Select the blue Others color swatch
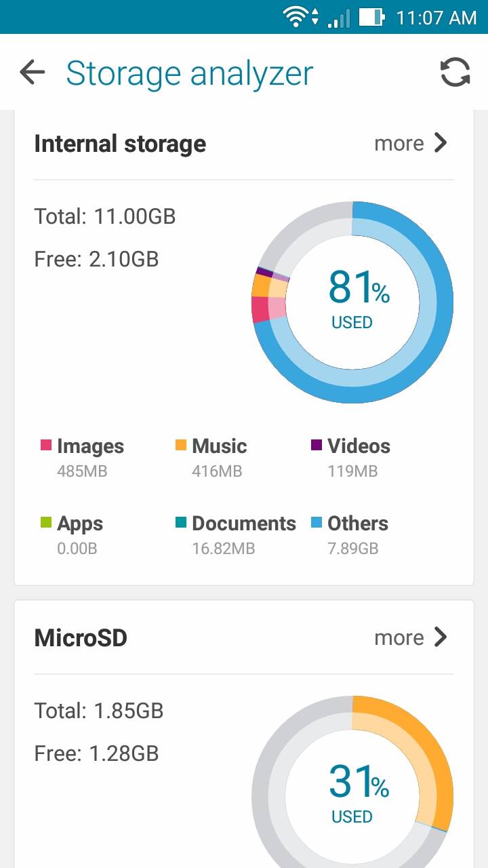 317,522
